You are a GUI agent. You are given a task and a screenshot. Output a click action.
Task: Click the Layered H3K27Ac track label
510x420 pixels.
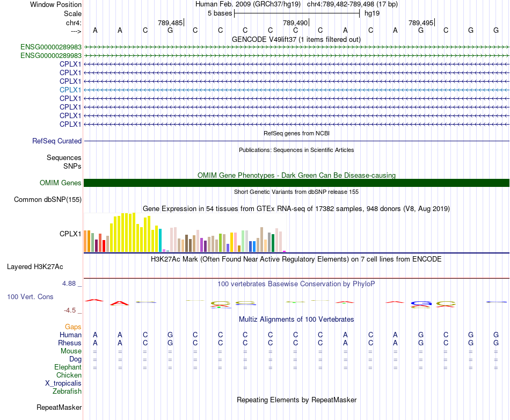(35, 267)
